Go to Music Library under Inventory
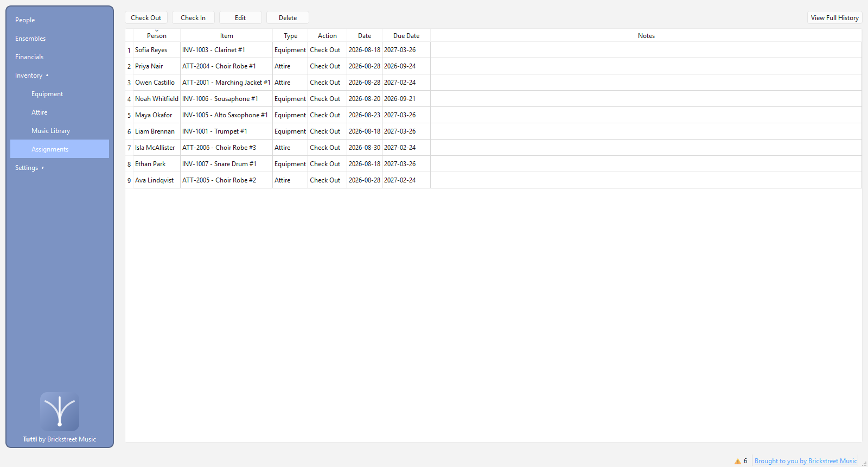The image size is (868, 467). (60, 131)
